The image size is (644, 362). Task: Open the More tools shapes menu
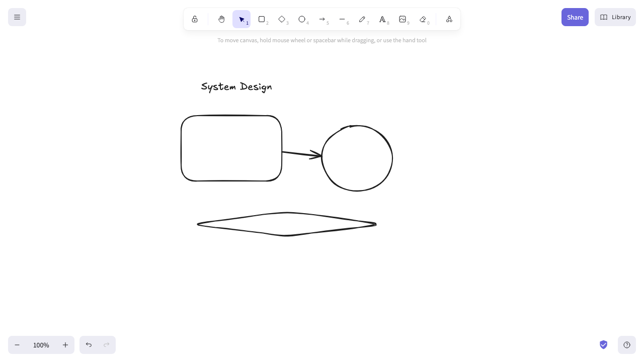(449, 19)
